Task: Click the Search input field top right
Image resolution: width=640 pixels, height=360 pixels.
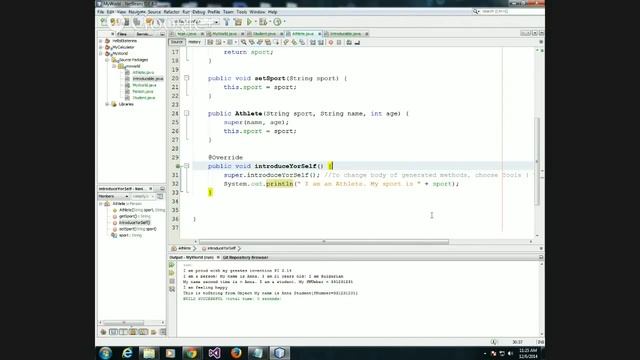Action: click(x=511, y=11)
